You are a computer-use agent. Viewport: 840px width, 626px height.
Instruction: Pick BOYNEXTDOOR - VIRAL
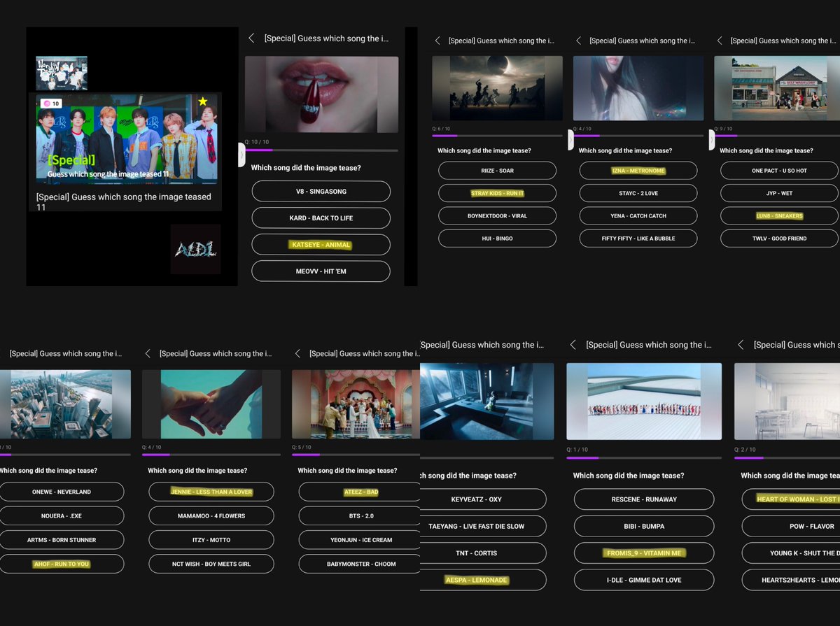coord(497,216)
